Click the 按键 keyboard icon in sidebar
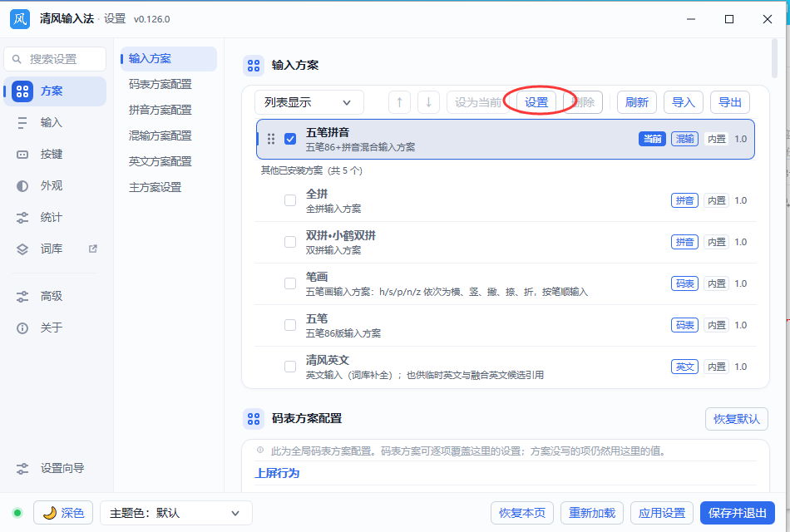This screenshot has width=790, height=532. pos(22,155)
